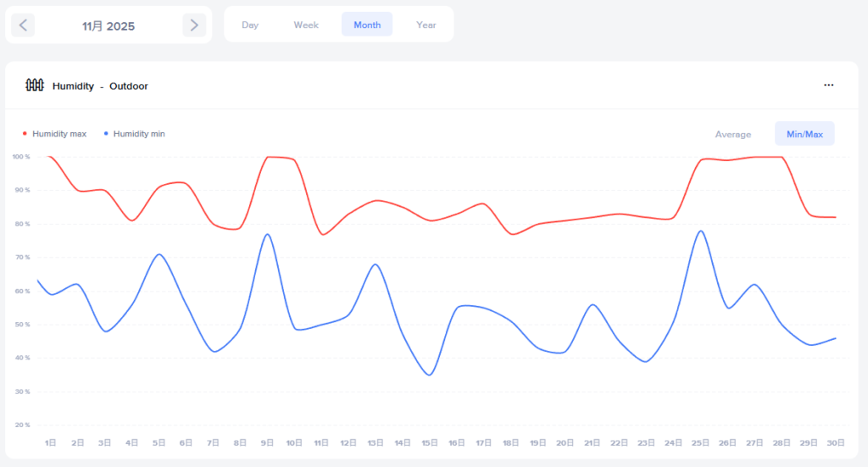The width and height of the screenshot is (868, 467).
Task: Toggle the Humidity max series label
Action: (59, 134)
